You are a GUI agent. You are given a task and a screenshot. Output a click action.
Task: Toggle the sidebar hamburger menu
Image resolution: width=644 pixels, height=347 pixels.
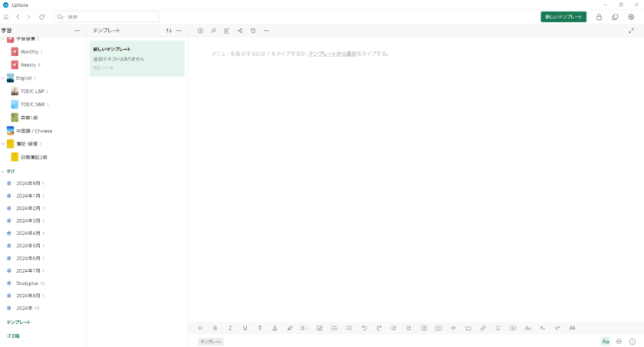pos(6,17)
